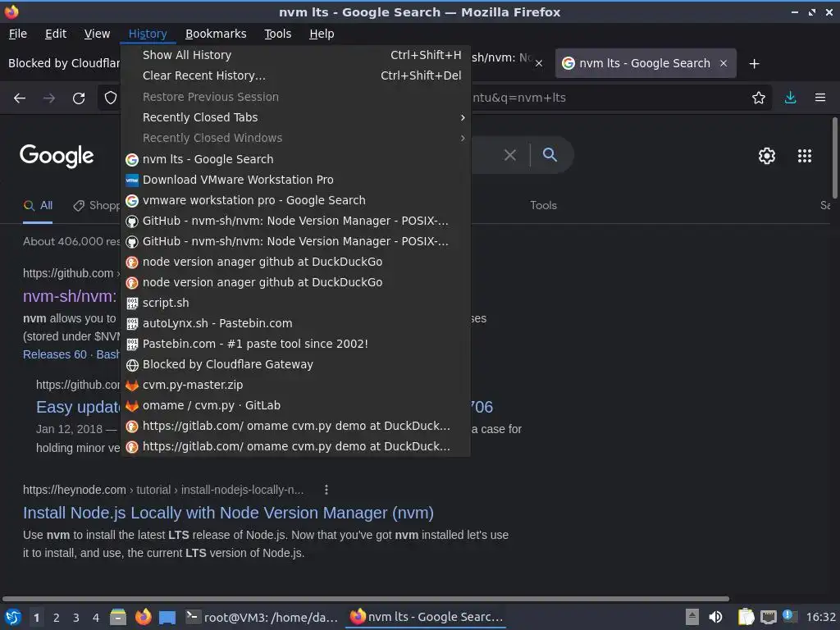Open the three-dot menu beside the heynode.com result

coord(326,490)
